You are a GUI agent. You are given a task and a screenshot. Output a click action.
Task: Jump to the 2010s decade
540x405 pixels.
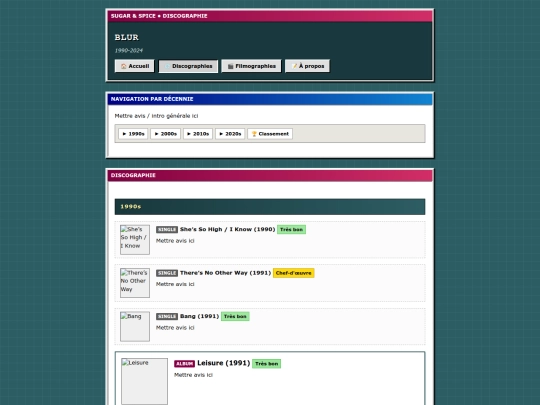(x=198, y=134)
